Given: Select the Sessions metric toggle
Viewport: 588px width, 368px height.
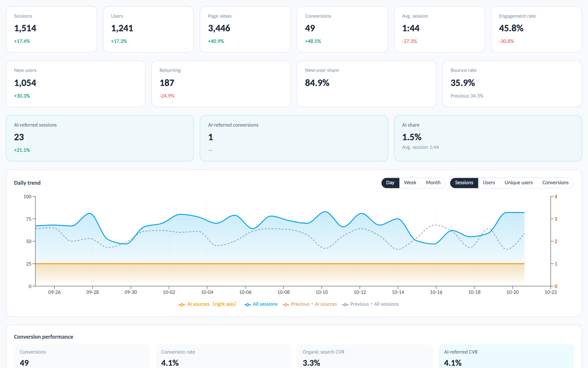Looking at the screenshot, I should point(464,183).
